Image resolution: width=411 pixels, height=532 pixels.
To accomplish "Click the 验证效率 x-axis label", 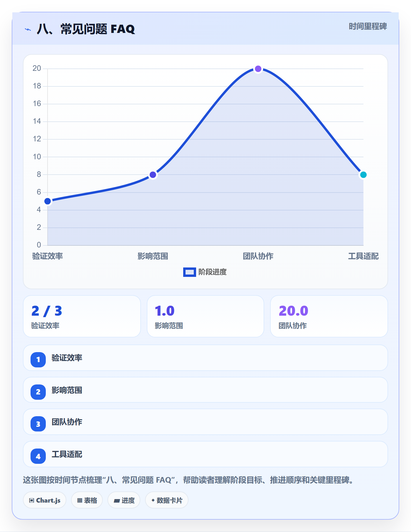I will click(x=48, y=256).
